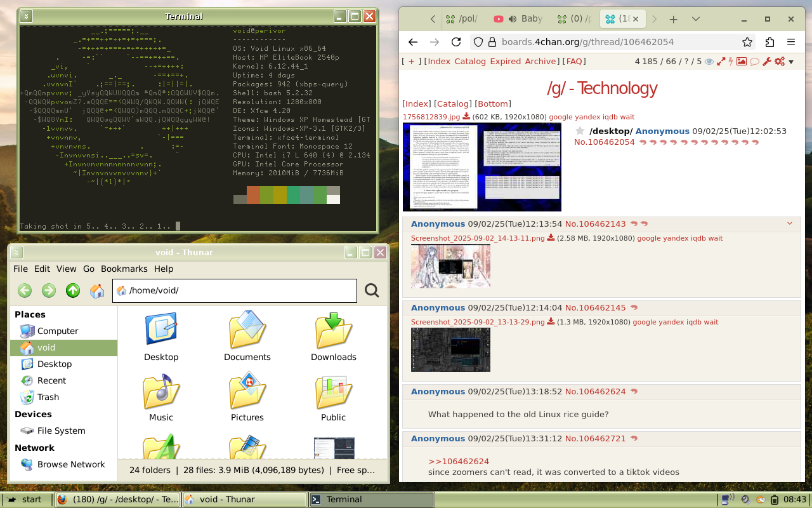The width and height of the screenshot is (812, 508).
Task: Click the Firefox URL address bar
Action: [613, 42]
